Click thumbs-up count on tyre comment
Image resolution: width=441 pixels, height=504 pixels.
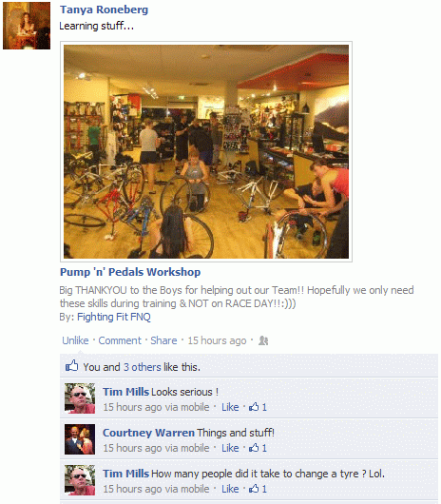point(259,489)
